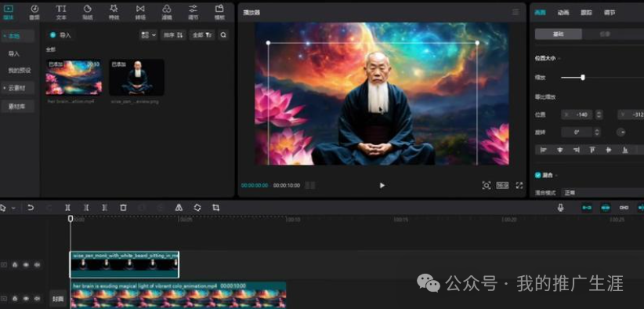Lock the monk clip track
The height and width of the screenshot is (309, 644).
click(x=15, y=265)
